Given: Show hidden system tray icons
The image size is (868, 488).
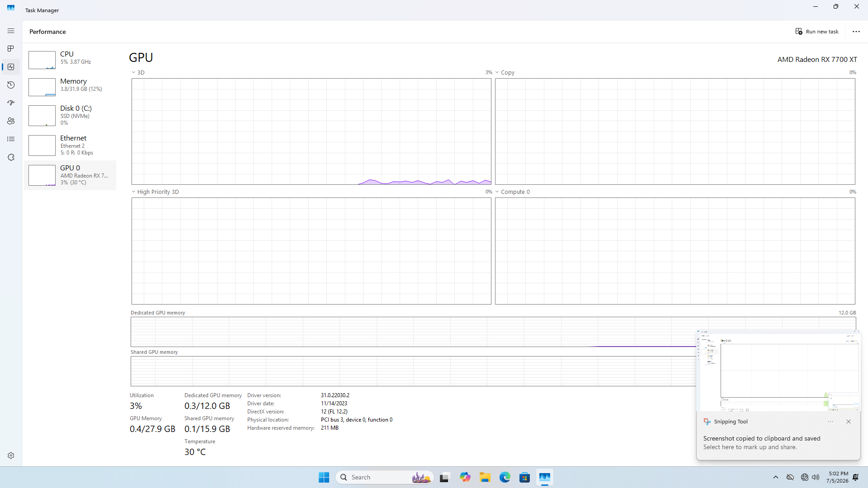Looking at the screenshot, I should tap(776, 477).
